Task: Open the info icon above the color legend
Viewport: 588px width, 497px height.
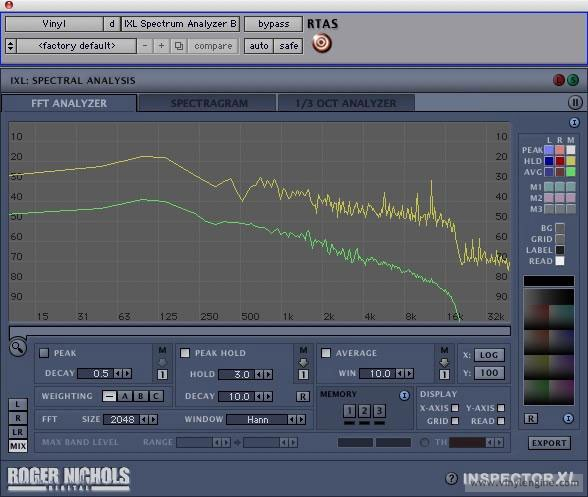Action: pyautogui.click(x=574, y=123)
